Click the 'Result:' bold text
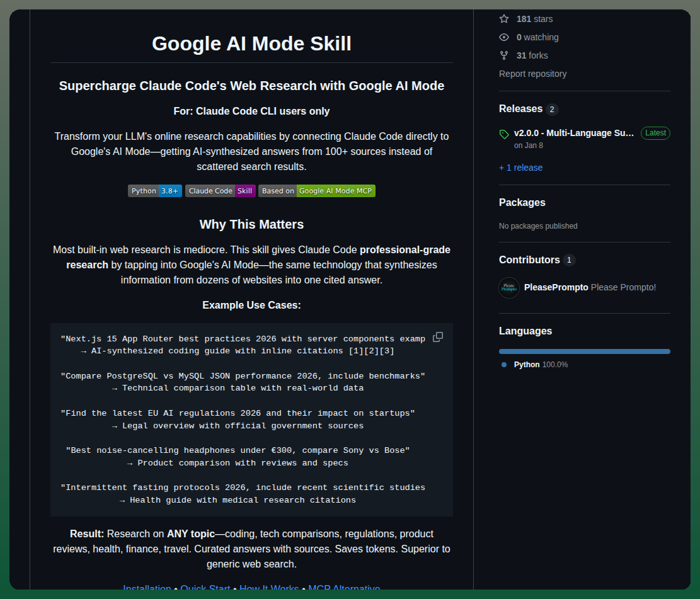Screen dimensions: 700x599 tap(86, 534)
